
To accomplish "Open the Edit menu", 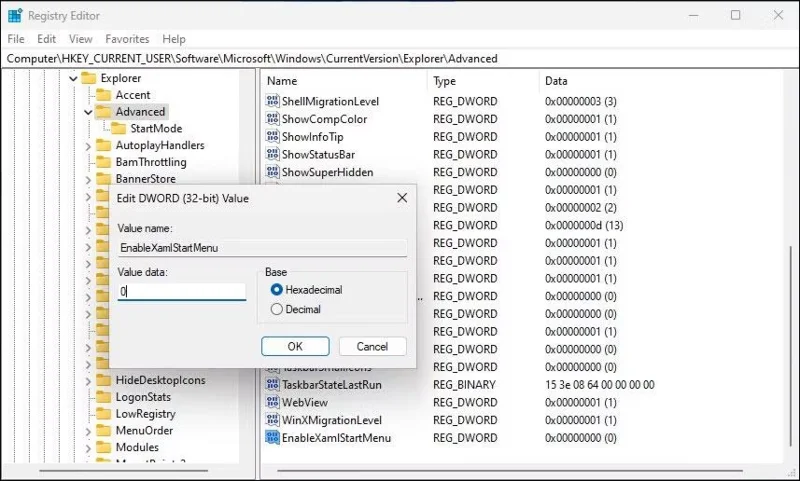I will point(46,39).
